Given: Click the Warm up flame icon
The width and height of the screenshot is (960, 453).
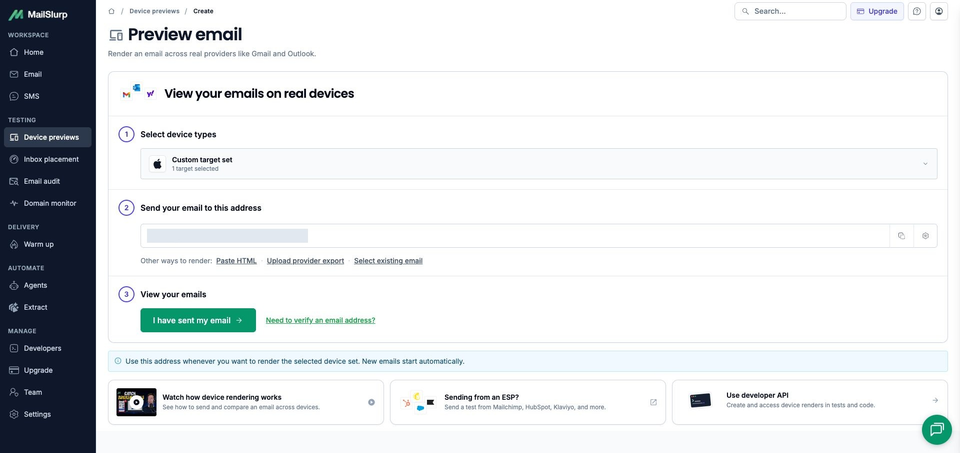Looking at the screenshot, I should pos(14,244).
